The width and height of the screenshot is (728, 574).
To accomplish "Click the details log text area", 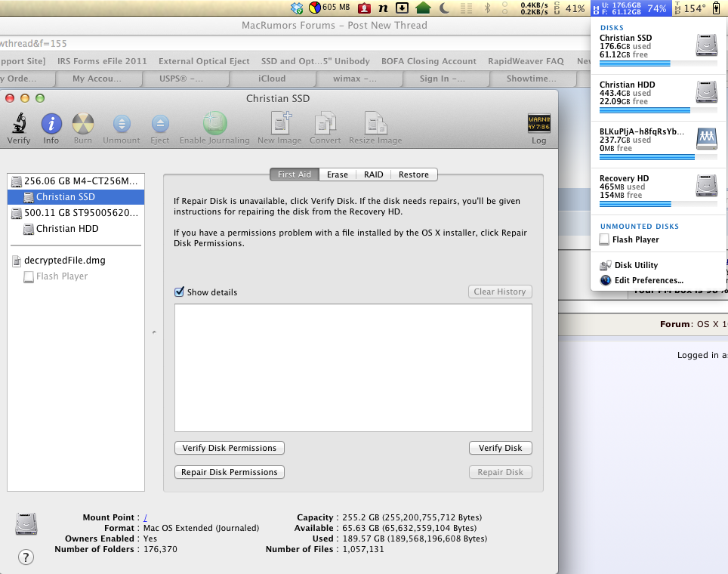I will [x=353, y=368].
